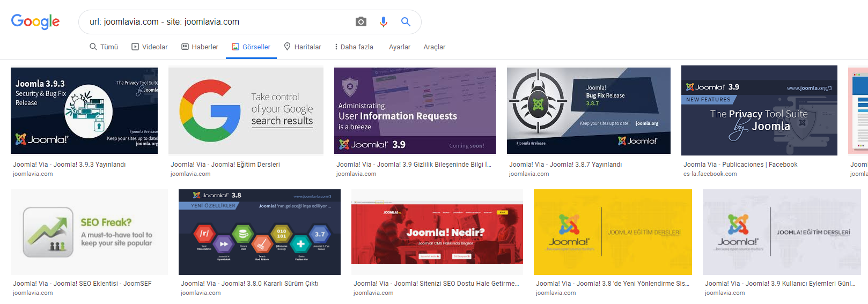Click the Google logo
868x304 pixels.
tap(35, 21)
